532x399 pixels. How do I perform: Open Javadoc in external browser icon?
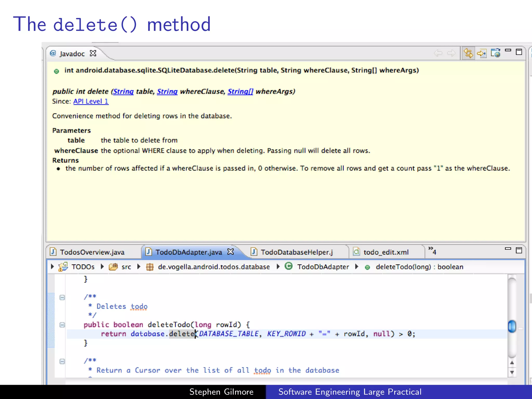[496, 53]
